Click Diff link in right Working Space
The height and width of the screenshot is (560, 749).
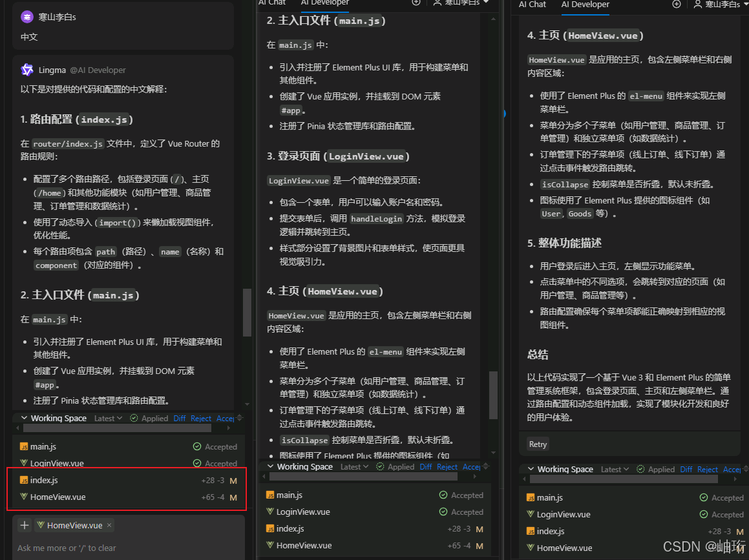coord(686,470)
